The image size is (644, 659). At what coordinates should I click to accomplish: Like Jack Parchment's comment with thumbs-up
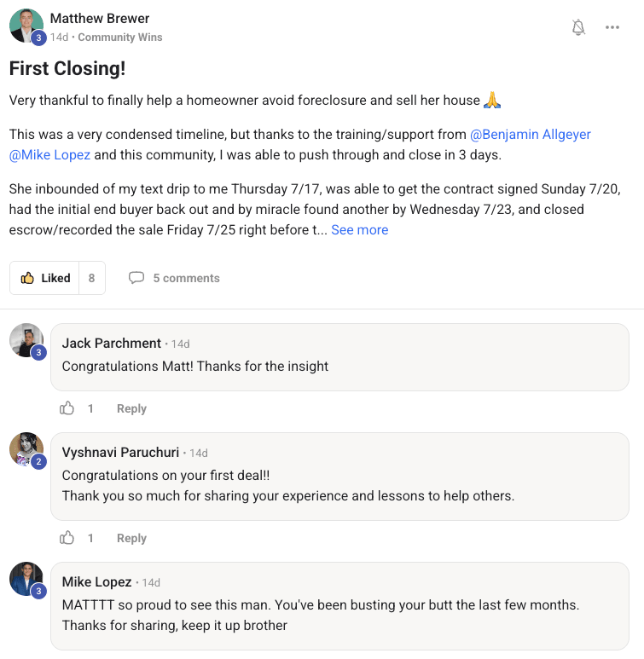coord(67,408)
